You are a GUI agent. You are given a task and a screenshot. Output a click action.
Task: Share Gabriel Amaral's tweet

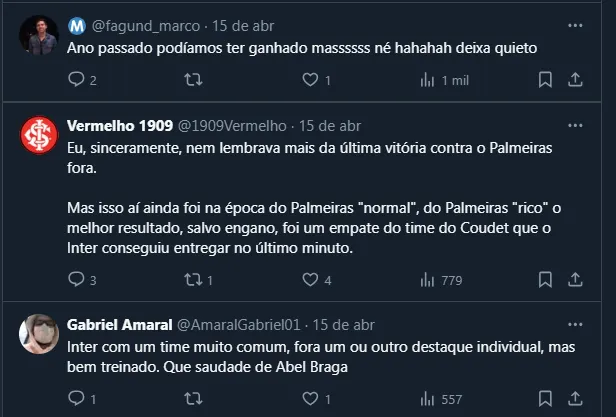[x=575, y=398]
